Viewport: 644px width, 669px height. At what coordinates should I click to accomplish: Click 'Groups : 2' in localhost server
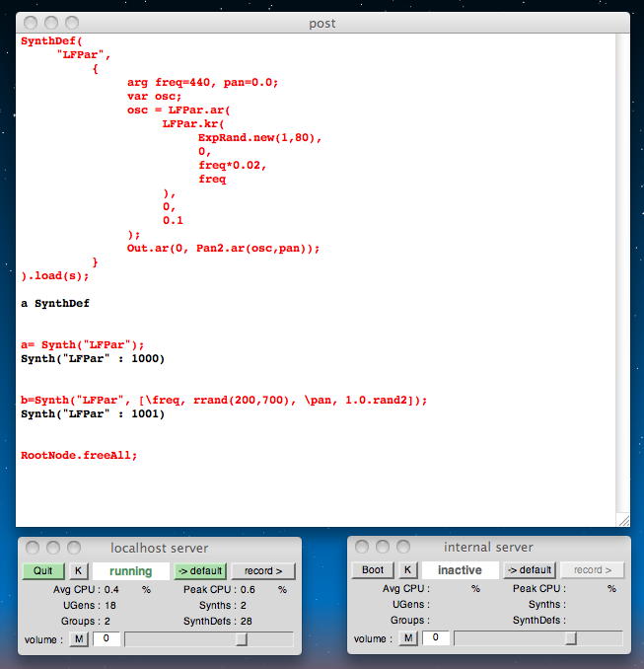(x=86, y=622)
